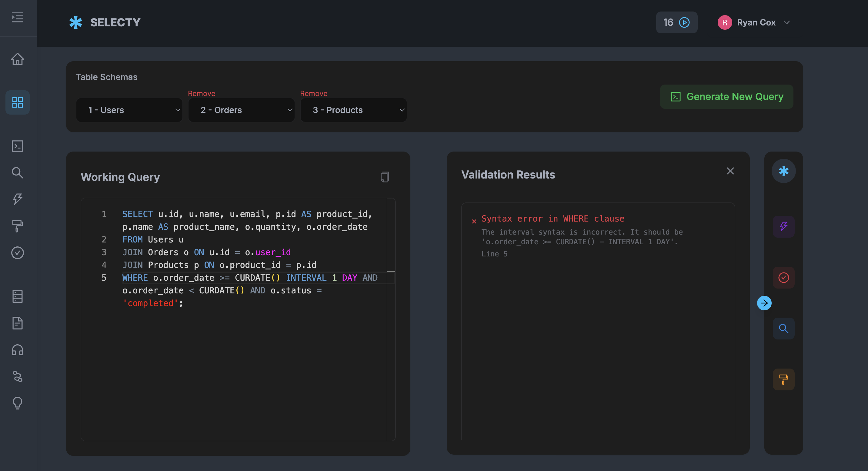Expand the 1 - Users schema dropdown

point(129,110)
